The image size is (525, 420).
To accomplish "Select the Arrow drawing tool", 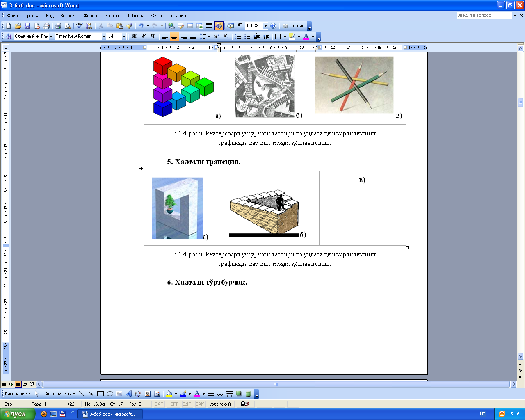I will (x=91, y=394).
